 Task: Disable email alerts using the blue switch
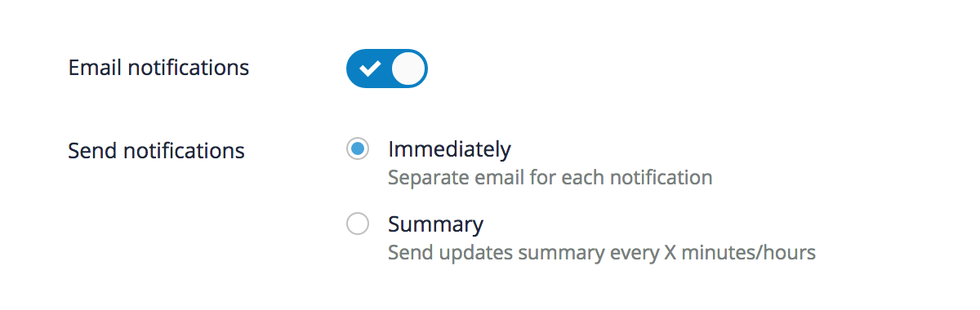387,69
